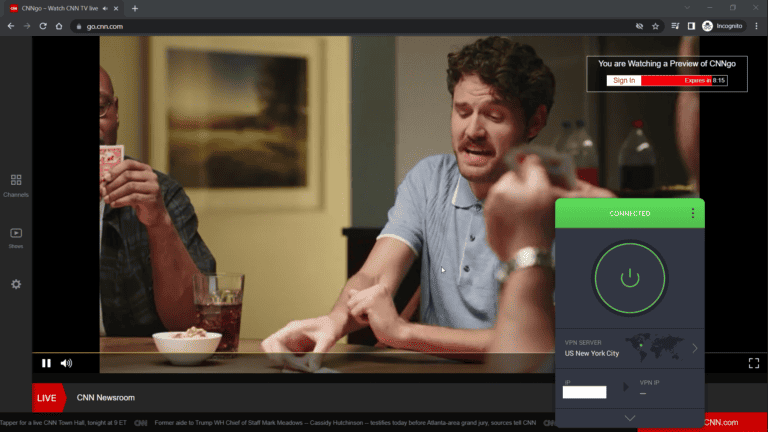Reload the current page
768x432 pixels.
[43, 26]
